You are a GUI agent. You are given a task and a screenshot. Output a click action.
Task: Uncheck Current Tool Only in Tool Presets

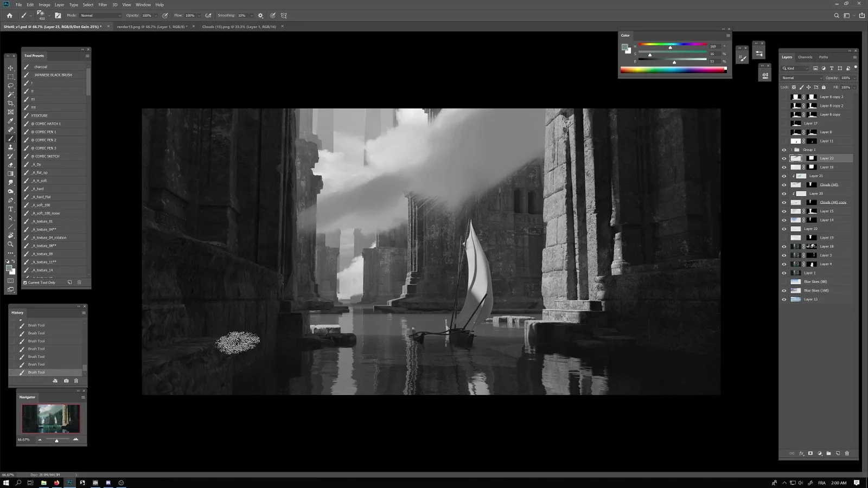(25, 282)
